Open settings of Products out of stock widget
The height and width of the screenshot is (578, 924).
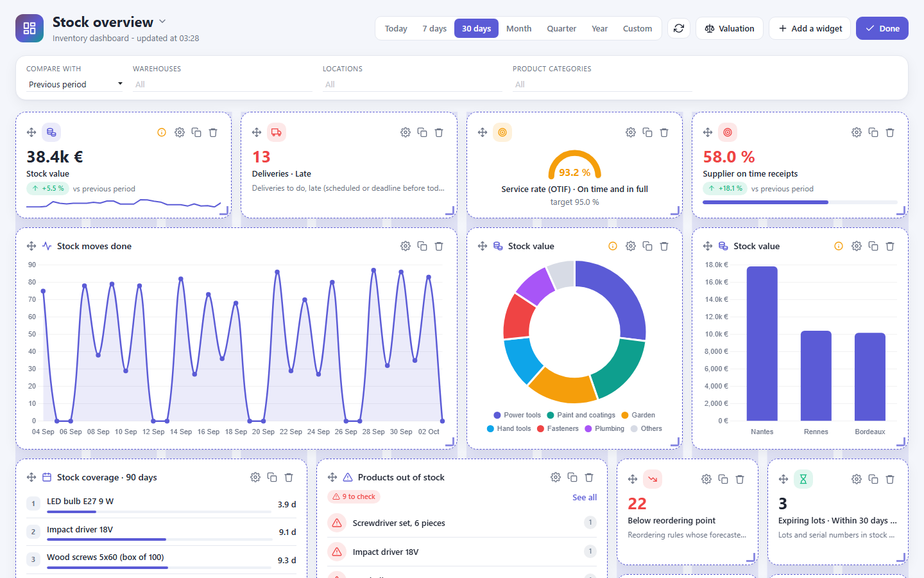tap(556, 477)
